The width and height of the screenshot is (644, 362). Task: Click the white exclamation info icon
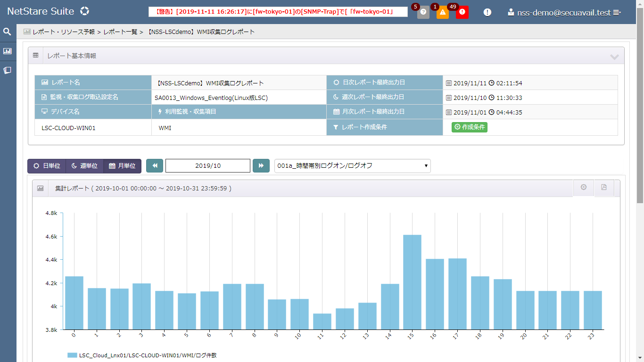[487, 12]
